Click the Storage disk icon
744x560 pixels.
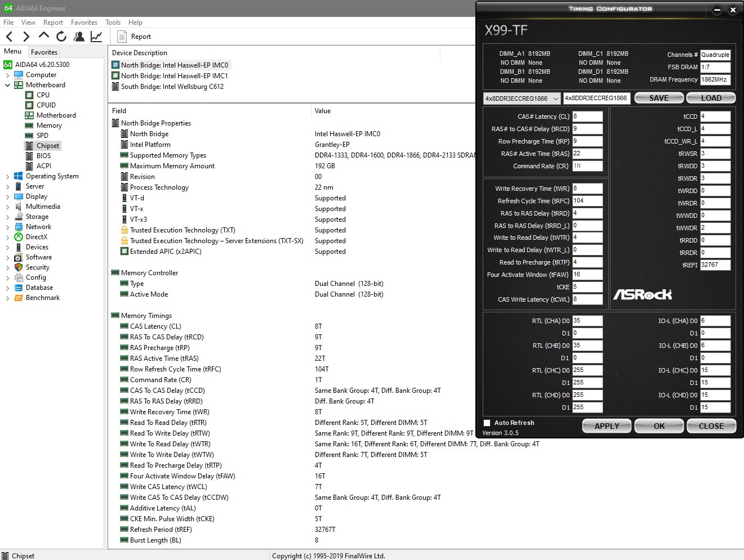[19, 217]
